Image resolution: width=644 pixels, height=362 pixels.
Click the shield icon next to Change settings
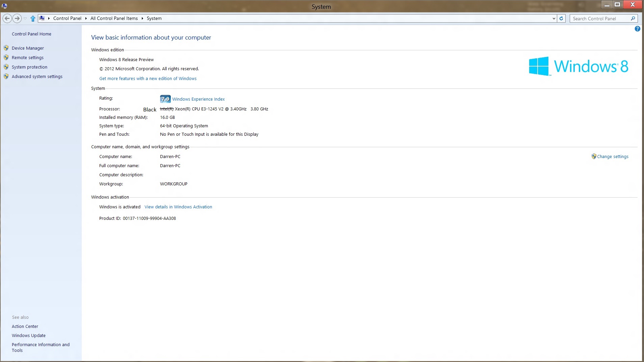tap(594, 156)
